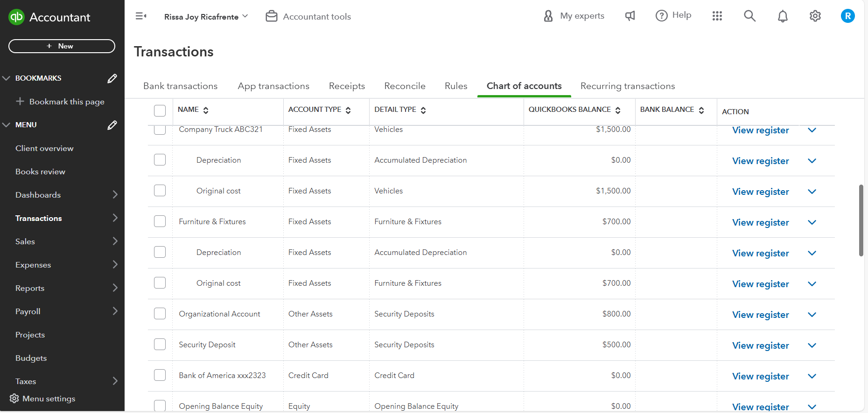Image resolution: width=868 pixels, height=413 pixels.
Task: Open Help question mark icon
Action: click(662, 16)
